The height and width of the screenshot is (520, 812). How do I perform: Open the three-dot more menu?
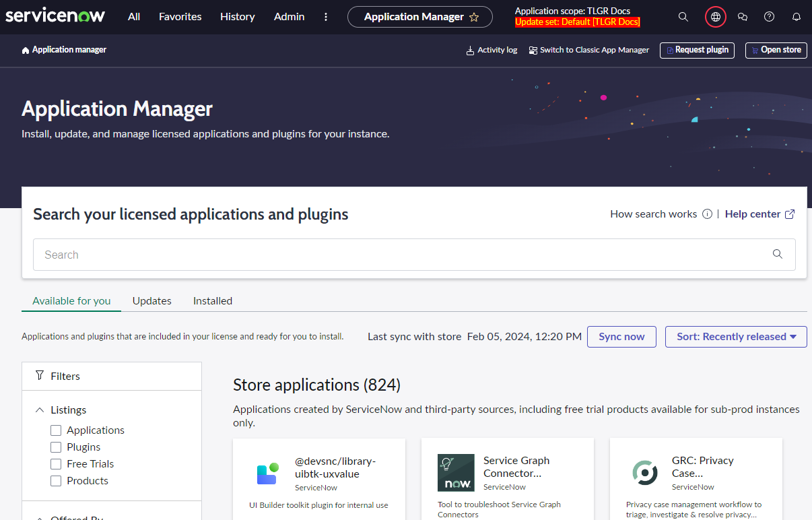point(326,17)
